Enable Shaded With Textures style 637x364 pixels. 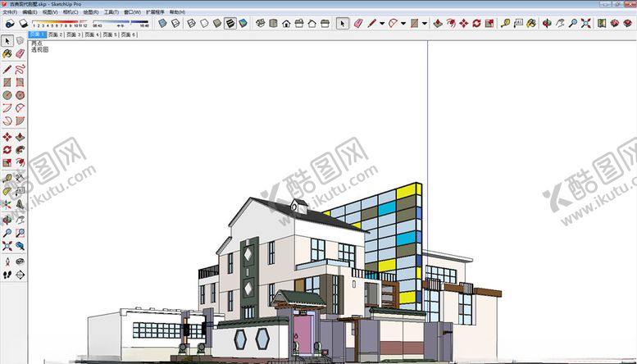[x=231, y=24]
